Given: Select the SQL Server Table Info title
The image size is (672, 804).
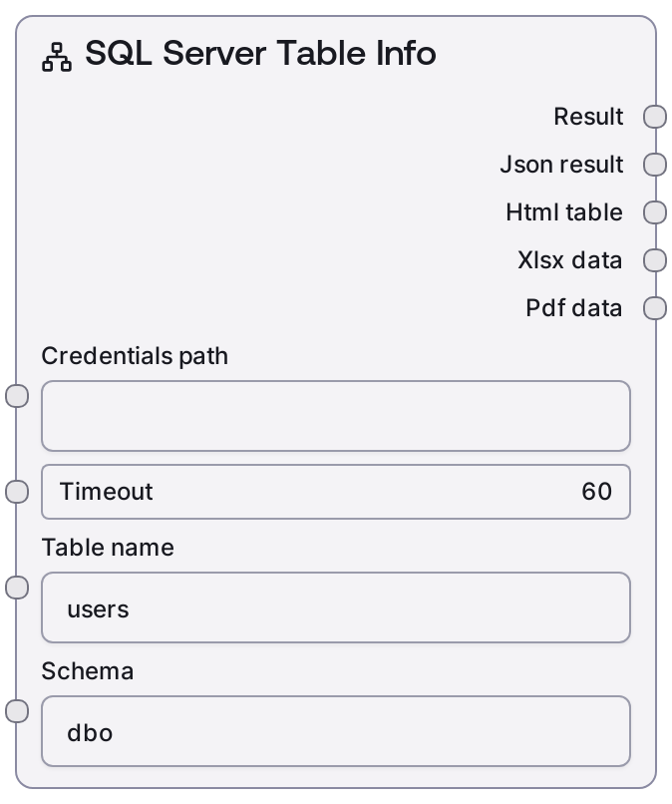Looking at the screenshot, I should point(260,53).
